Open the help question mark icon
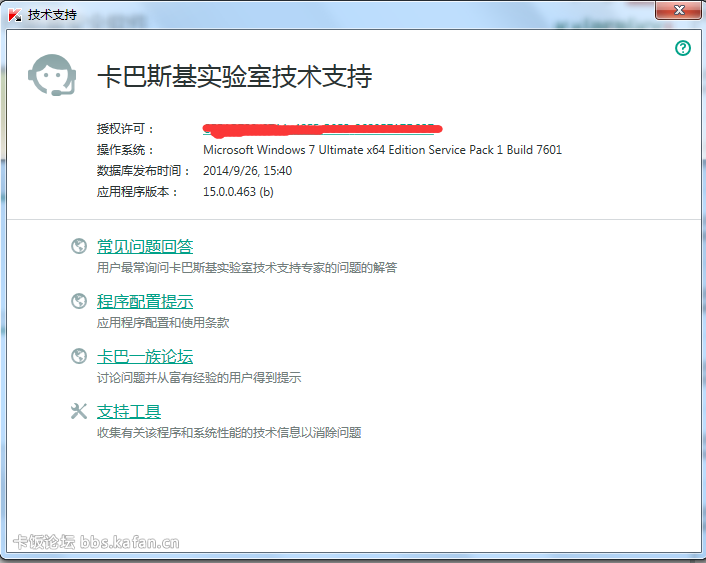Screen dimensions: 706x563 point(683,48)
